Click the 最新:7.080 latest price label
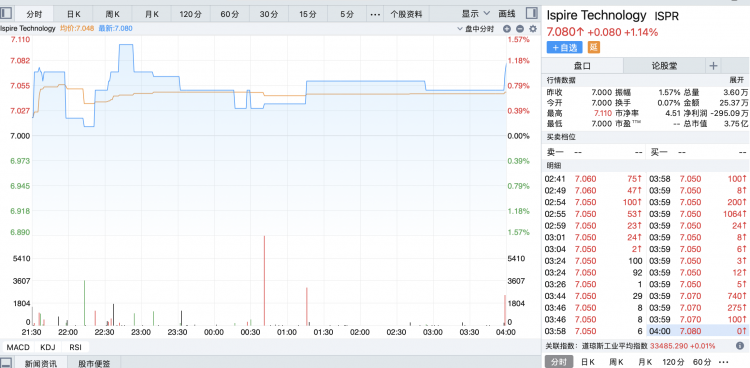 [x=115, y=29]
